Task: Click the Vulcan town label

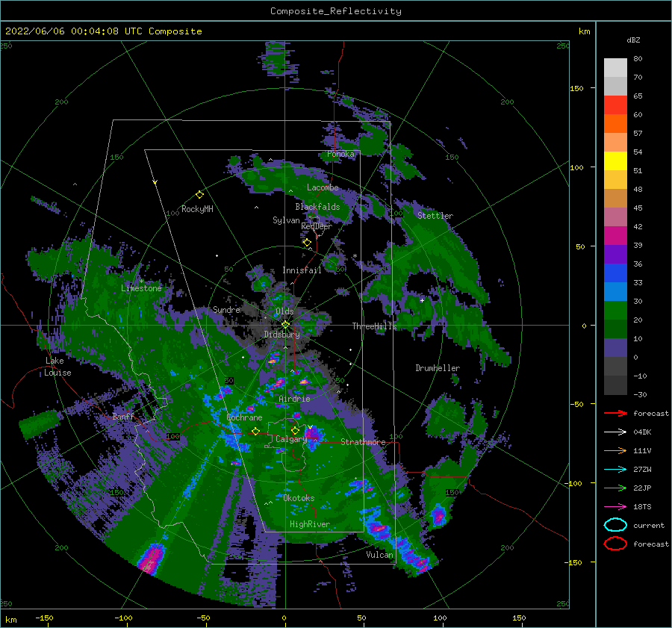Action: (x=380, y=555)
